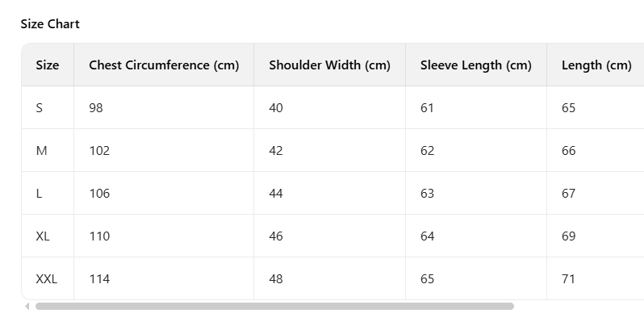644x326 pixels.
Task: Click the Chest Circumference (cm) header
Action: 164,65
